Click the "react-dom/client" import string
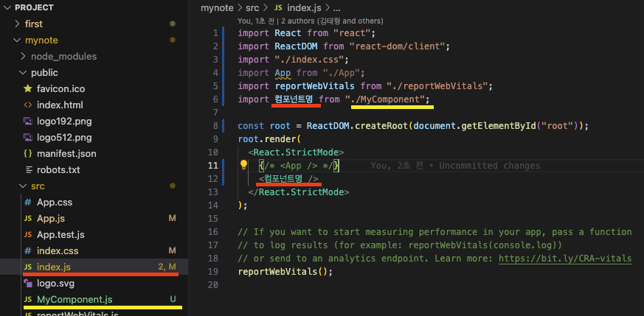The width and height of the screenshot is (644, 316). point(398,46)
